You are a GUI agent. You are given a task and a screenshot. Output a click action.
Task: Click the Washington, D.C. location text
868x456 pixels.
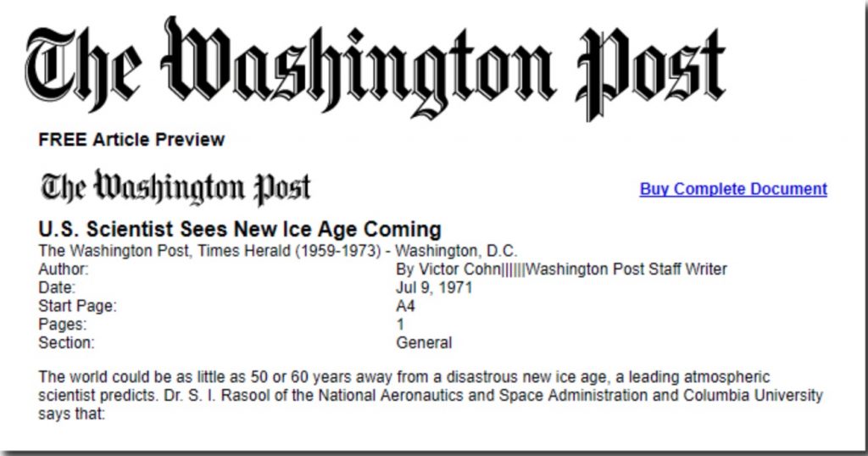pos(457,251)
